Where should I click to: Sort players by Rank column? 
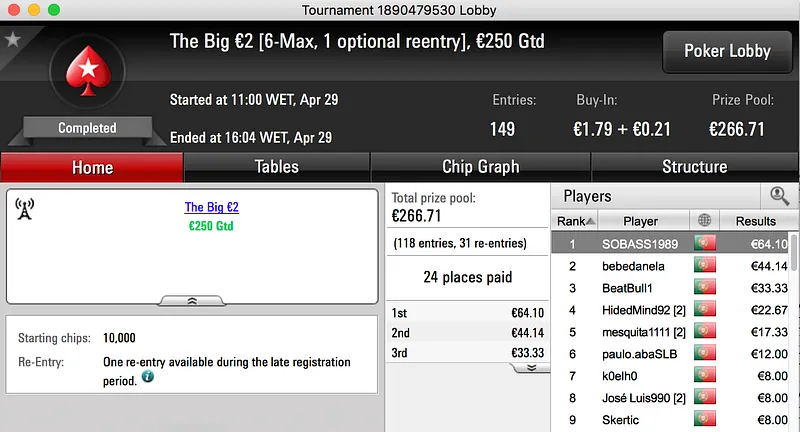pyautogui.click(x=576, y=221)
